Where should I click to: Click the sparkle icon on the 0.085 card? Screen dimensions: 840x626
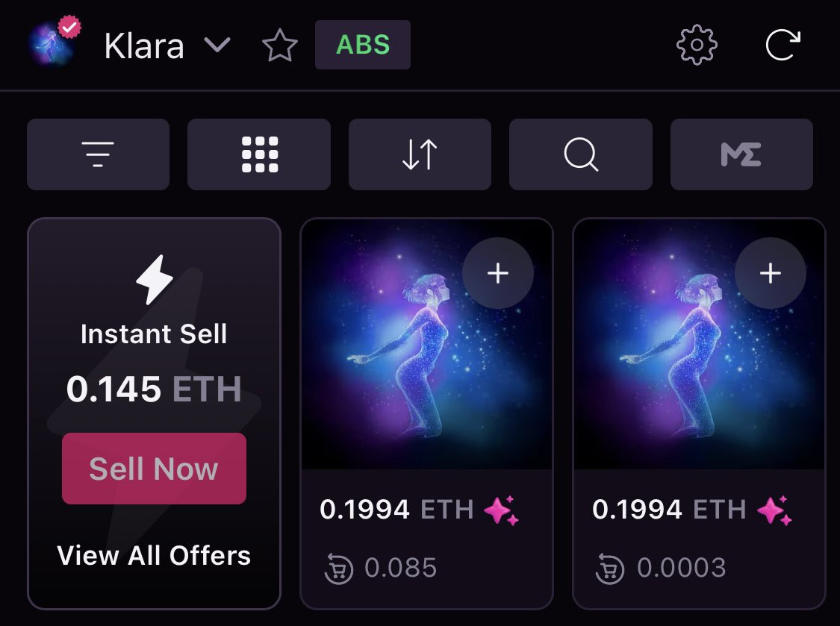(502, 510)
